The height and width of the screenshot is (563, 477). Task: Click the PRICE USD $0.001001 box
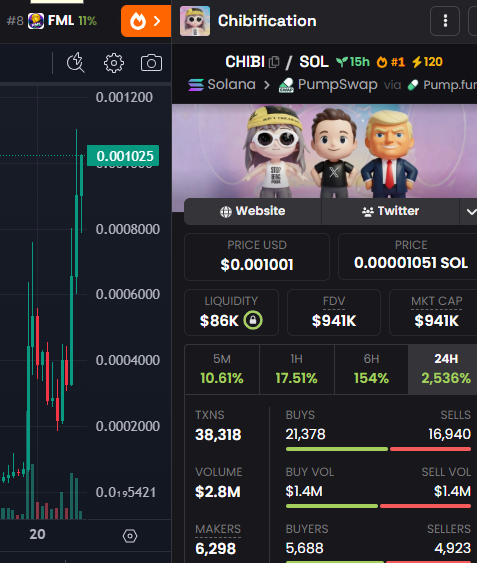coord(257,257)
